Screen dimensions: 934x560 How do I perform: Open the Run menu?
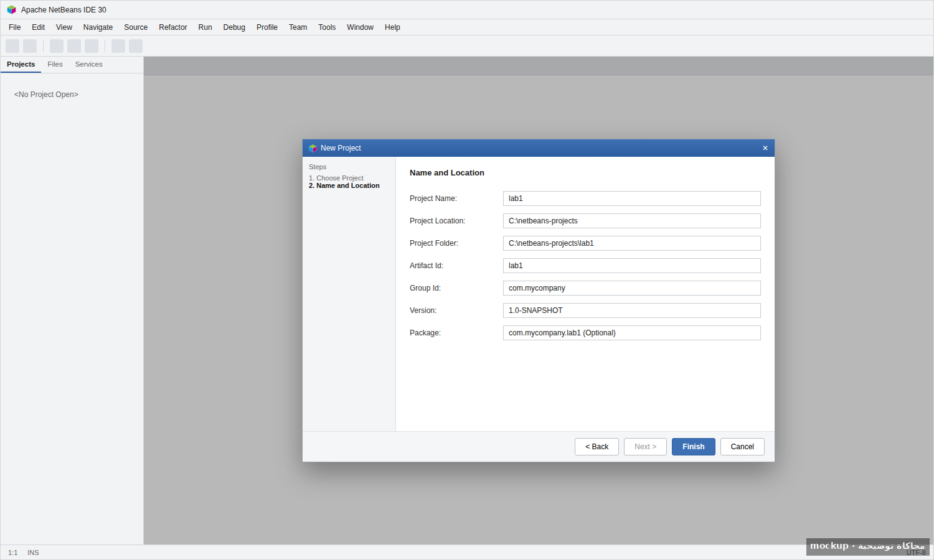[x=205, y=27]
